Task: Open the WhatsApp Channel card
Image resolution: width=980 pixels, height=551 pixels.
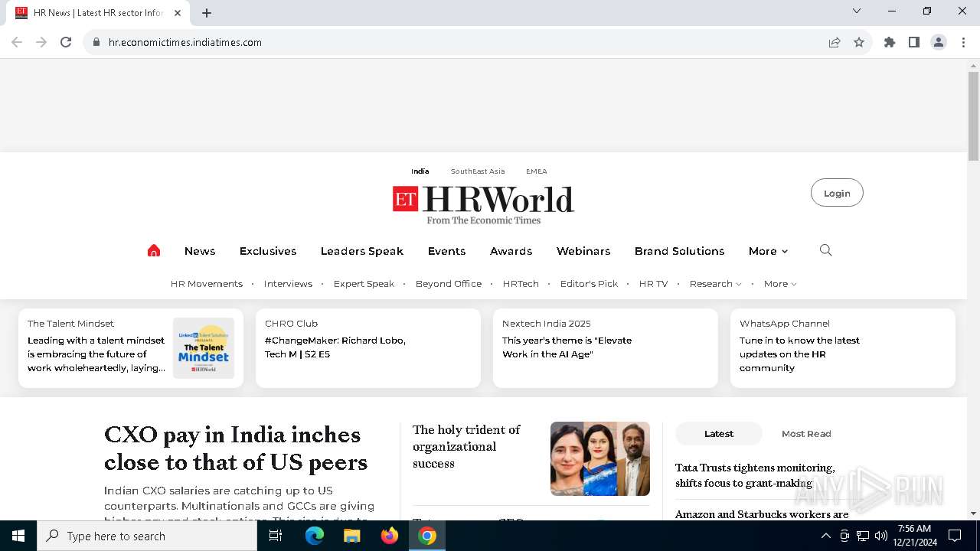Action: pyautogui.click(x=843, y=348)
